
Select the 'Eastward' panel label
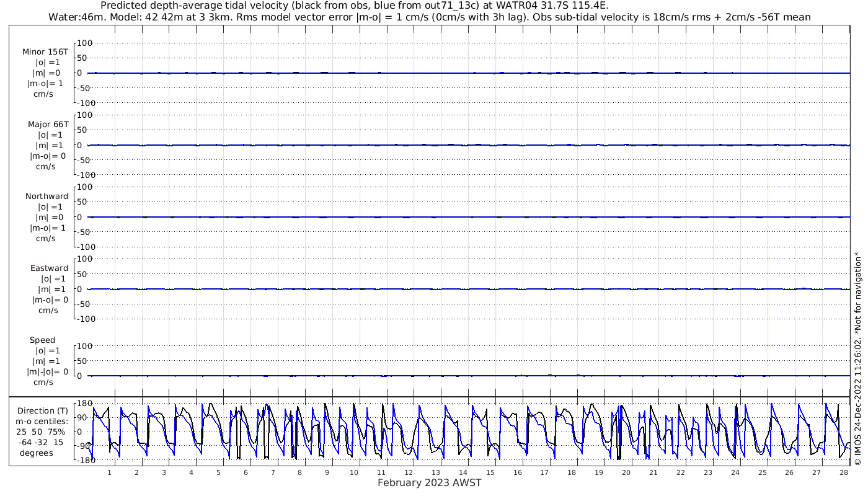49,268
